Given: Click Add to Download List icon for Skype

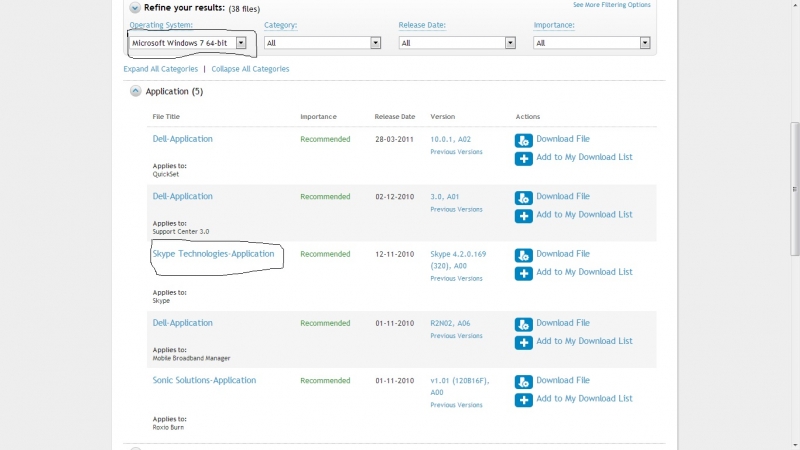Looking at the screenshot, I should tap(523, 273).
